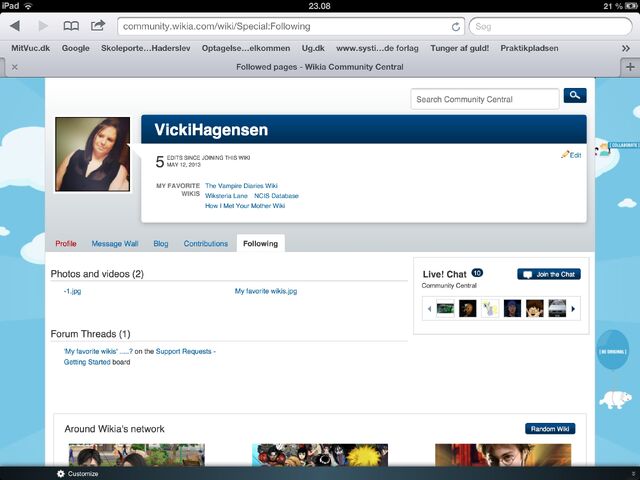Tap the Wi-Fi status icon
This screenshot has height=480, width=640.
coord(28,6)
